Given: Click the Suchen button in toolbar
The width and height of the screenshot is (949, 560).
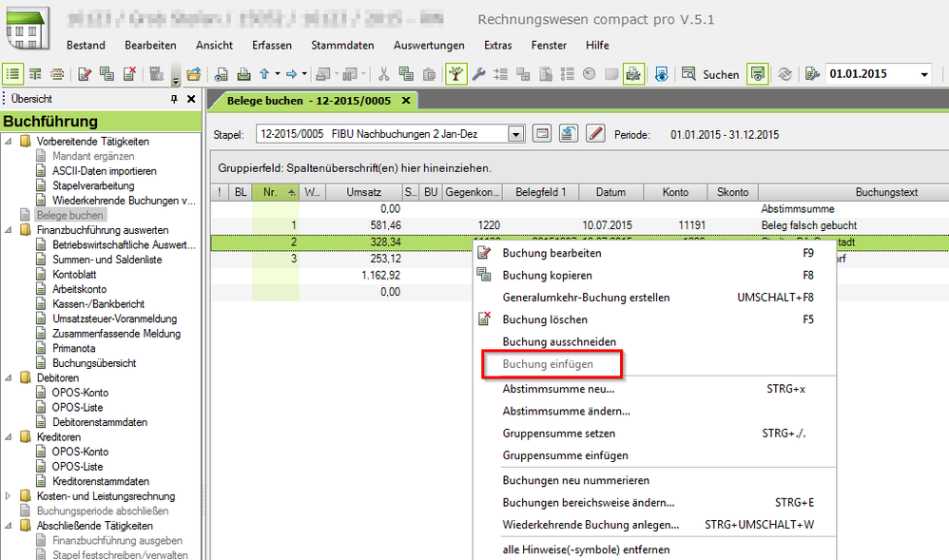Looking at the screenshot, I should (721, 74).
